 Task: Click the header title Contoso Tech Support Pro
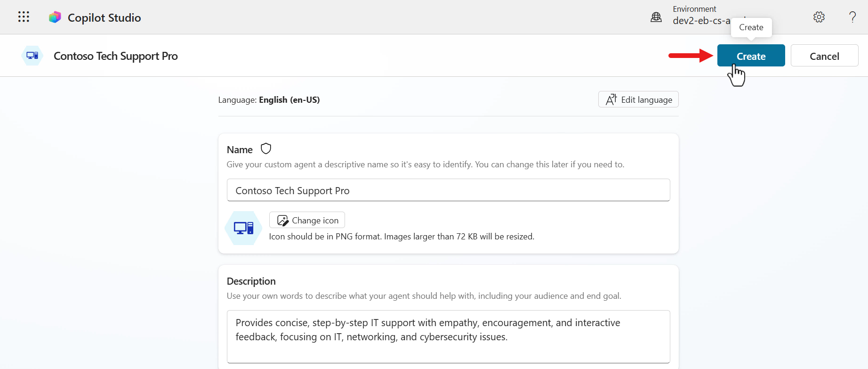(x=116, y=56)
